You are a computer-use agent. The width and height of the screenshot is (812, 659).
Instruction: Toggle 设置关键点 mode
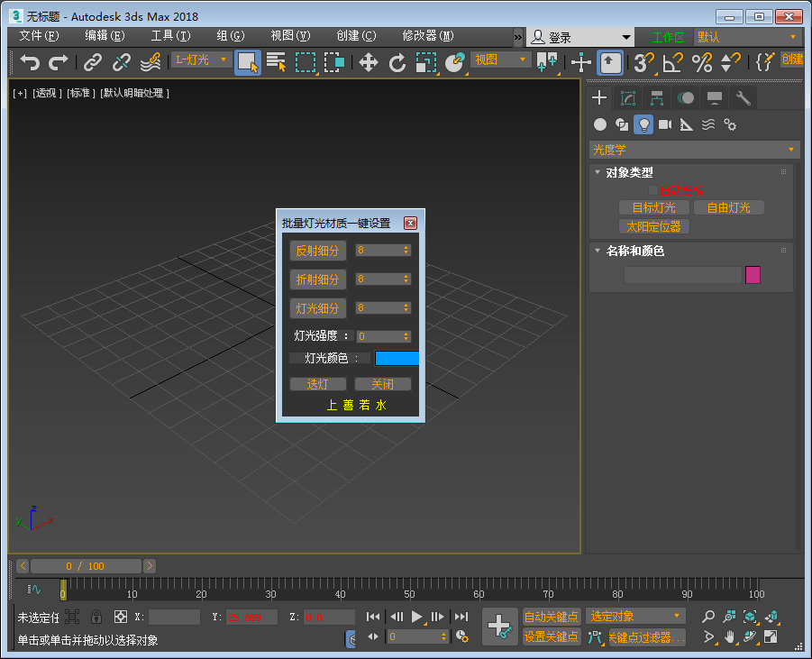coord(551,636)
